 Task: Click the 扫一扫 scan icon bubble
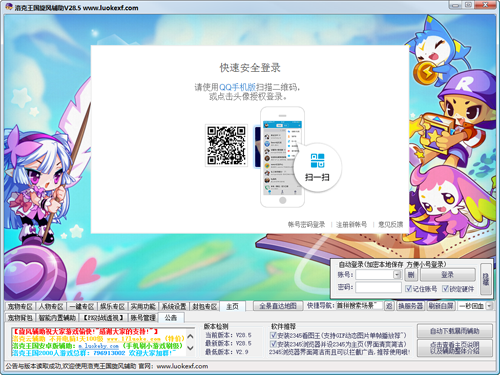pos(317,167)
